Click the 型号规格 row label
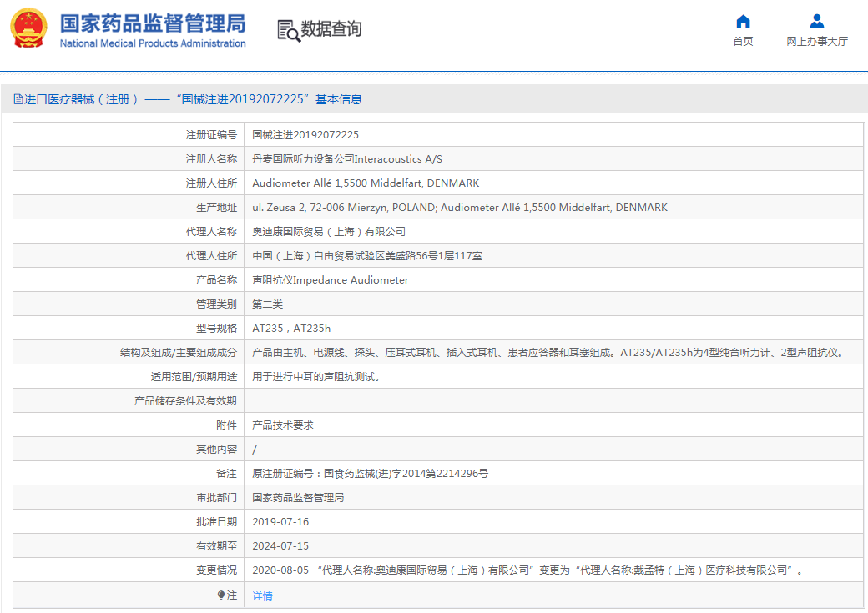This screenshot has height=613, width=868. (x=216, y=329)
